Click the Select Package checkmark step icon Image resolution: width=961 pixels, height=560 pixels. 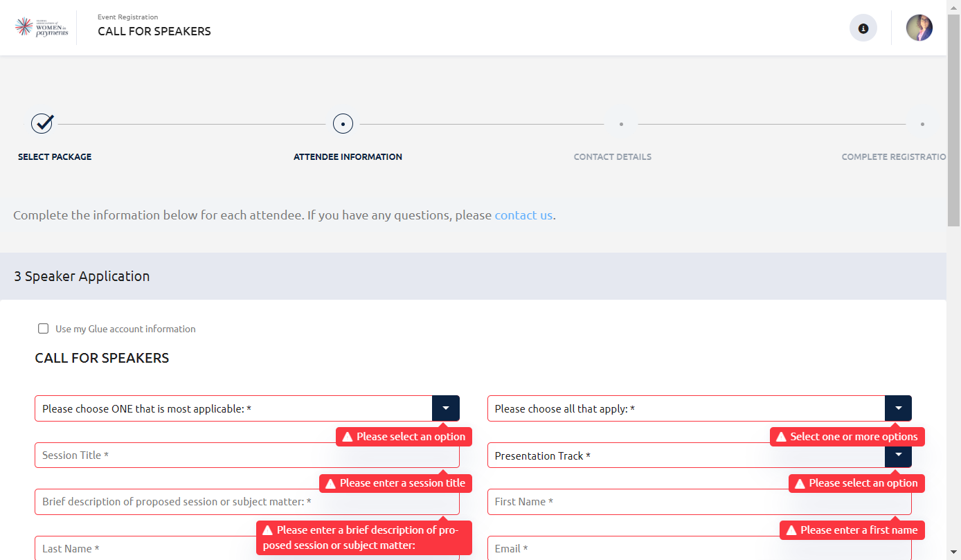pos(42,124)
